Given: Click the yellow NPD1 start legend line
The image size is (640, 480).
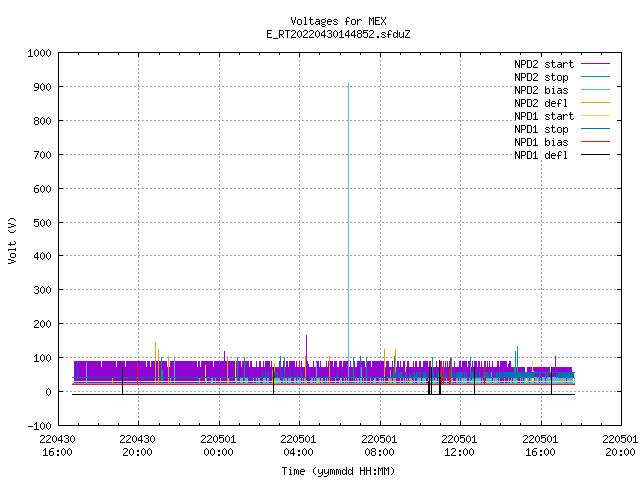Looking at the screenshot, I should [x=595, y=116].
